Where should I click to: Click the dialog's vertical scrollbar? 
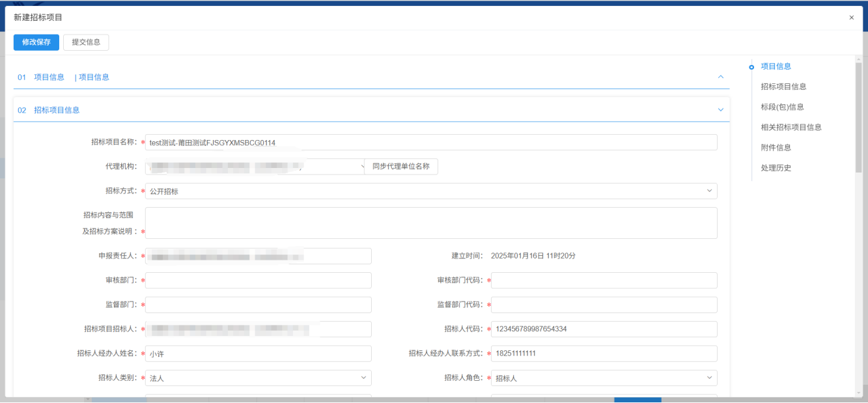858,117
